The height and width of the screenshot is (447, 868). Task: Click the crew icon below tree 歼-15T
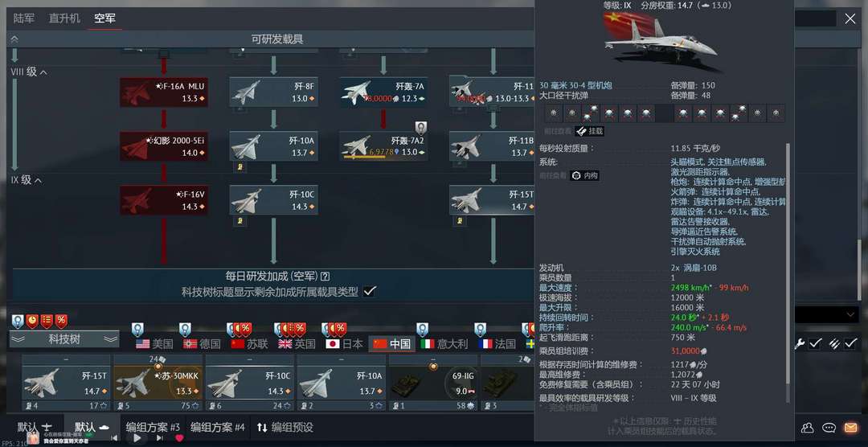coord(460,220)
